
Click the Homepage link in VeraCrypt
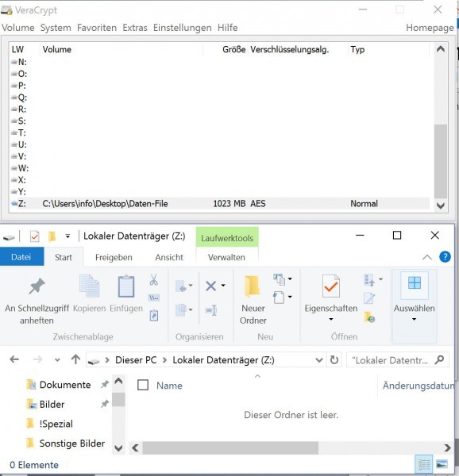(430, 28)
